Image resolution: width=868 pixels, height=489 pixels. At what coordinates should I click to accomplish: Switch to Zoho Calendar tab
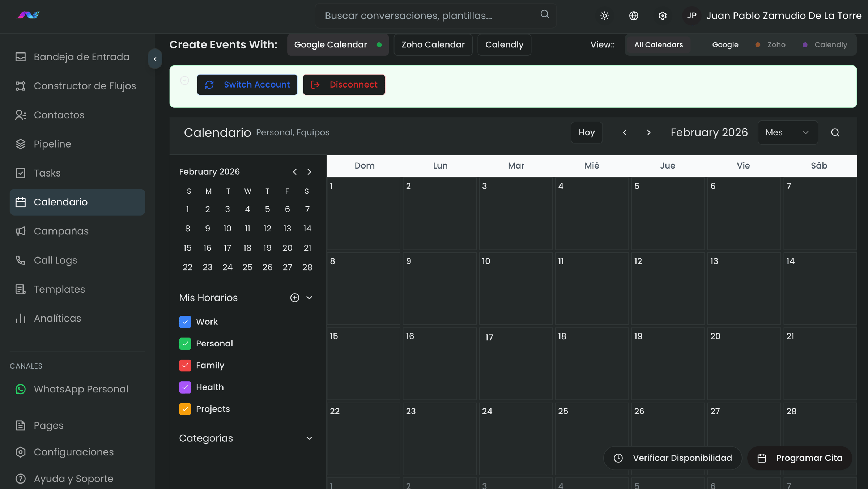tap(433, 45)
